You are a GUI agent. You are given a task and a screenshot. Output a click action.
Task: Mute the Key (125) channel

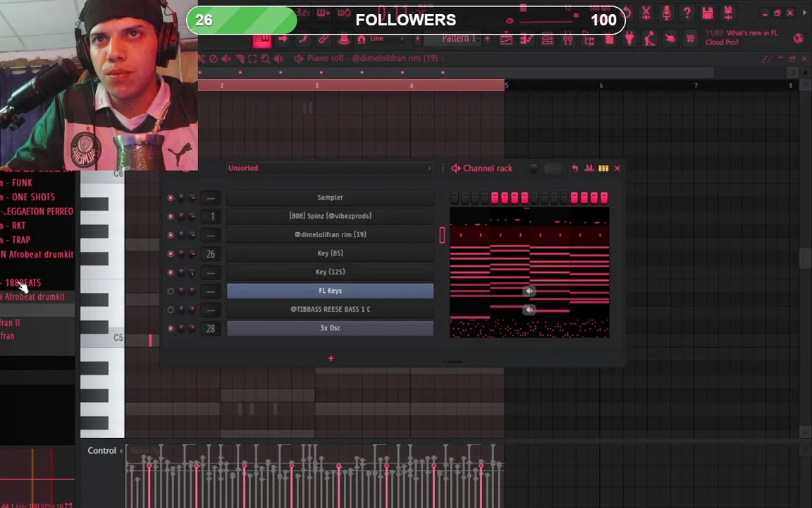[171, 272]
